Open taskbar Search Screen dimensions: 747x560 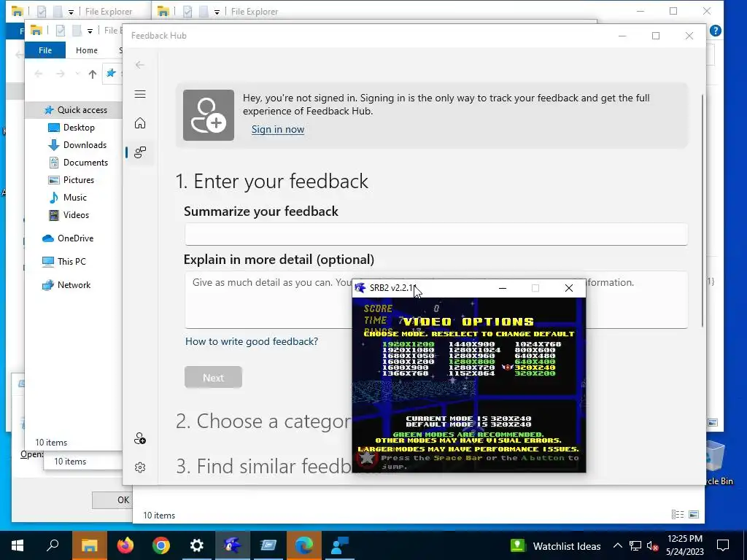53,545
